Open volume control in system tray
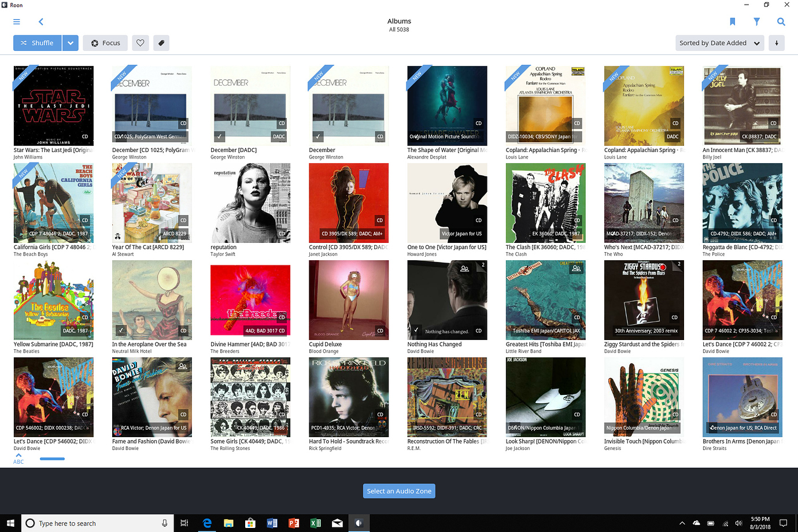 coord(738,523)
